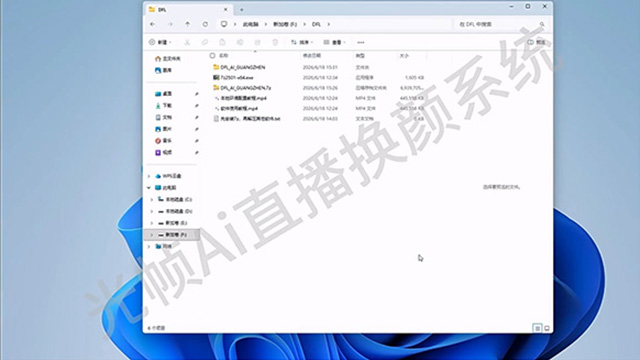This screenshot has height=360, width=640.
Task: Click the search magnifier icon
Action: click(x=542, y=24)
